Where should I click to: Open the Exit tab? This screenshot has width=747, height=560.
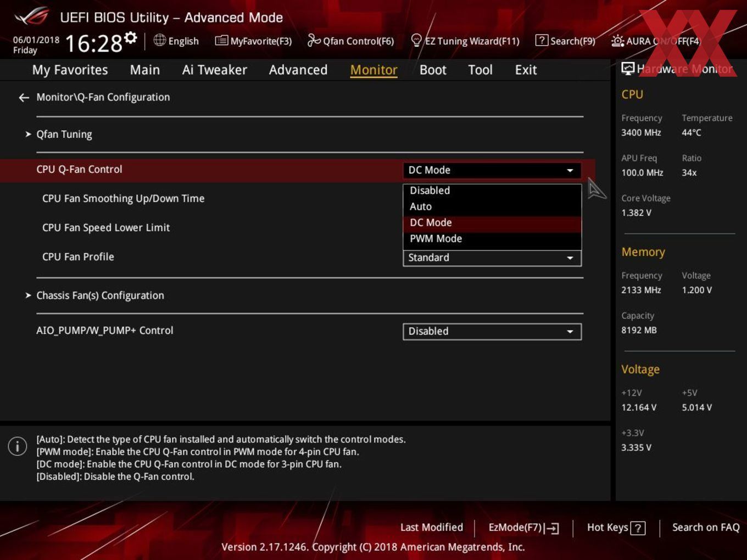point(526,70)
